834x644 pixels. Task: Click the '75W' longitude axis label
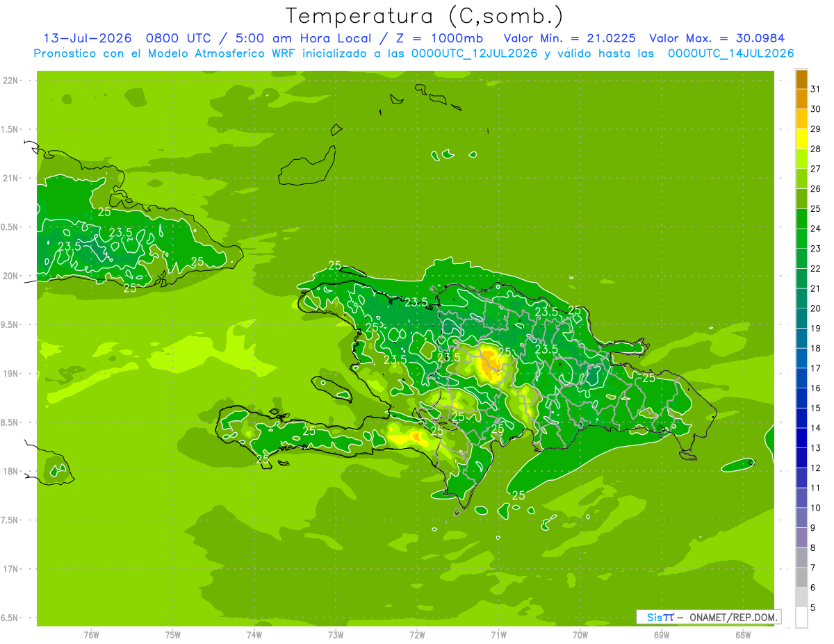coord(172,635)
